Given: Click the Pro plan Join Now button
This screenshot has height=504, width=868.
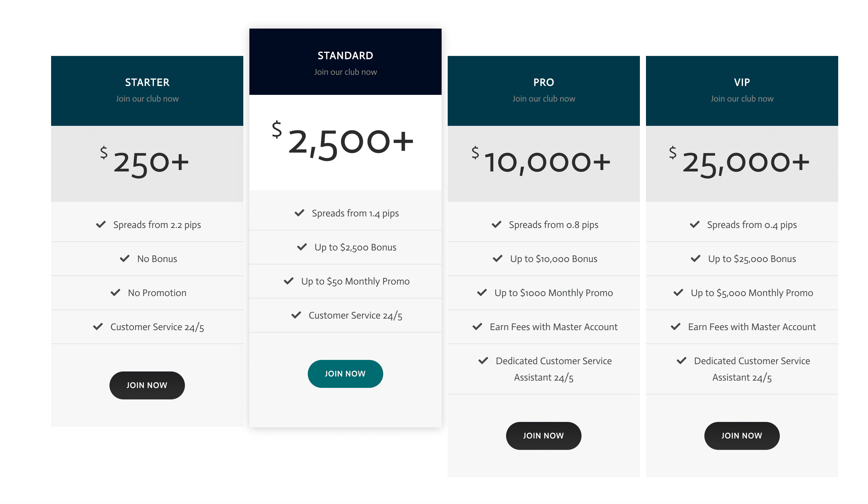Looking at the screenshot, I should point(544,436).
